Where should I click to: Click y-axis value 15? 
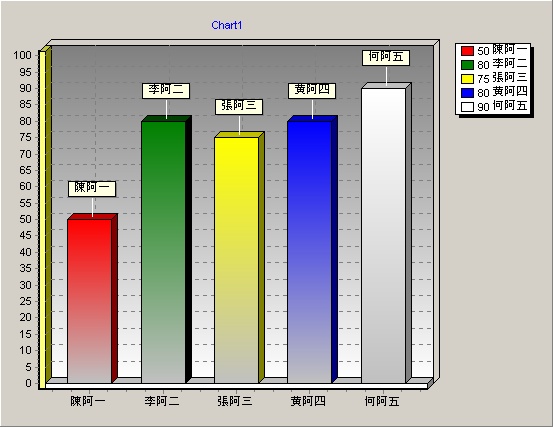coord(25,334)
